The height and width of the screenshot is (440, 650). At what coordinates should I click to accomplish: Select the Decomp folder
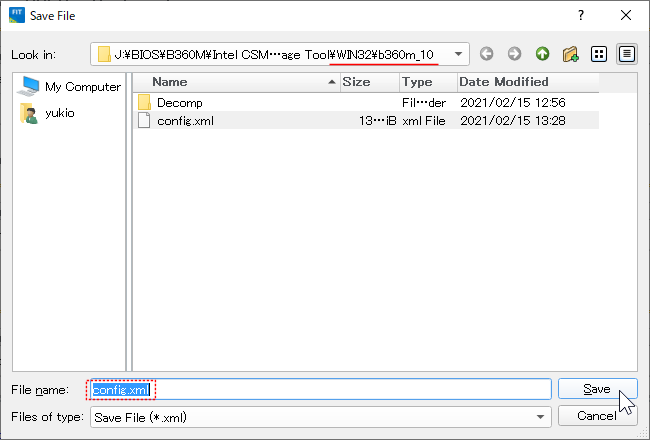coord(180,102)
